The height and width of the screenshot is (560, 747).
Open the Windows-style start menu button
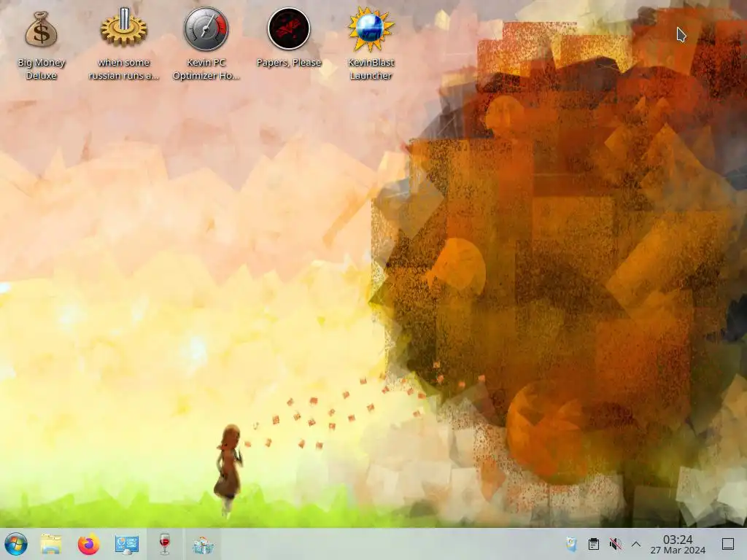tap(16, 544)
